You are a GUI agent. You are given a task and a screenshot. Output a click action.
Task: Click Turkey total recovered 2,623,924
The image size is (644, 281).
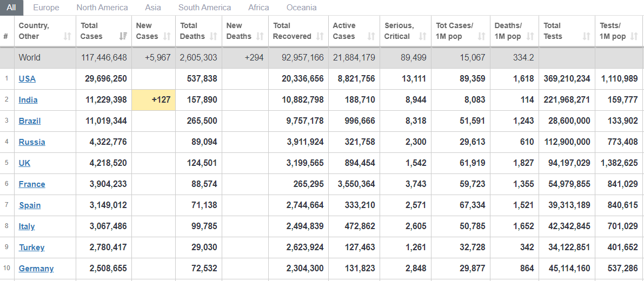305,247
